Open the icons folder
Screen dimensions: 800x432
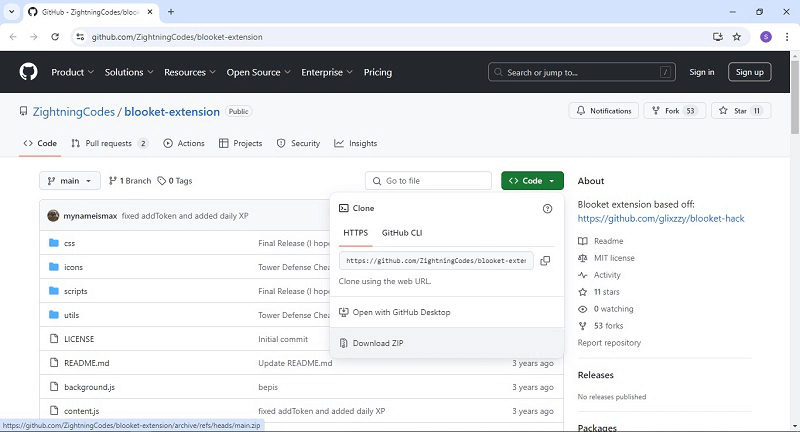(73, 267)
